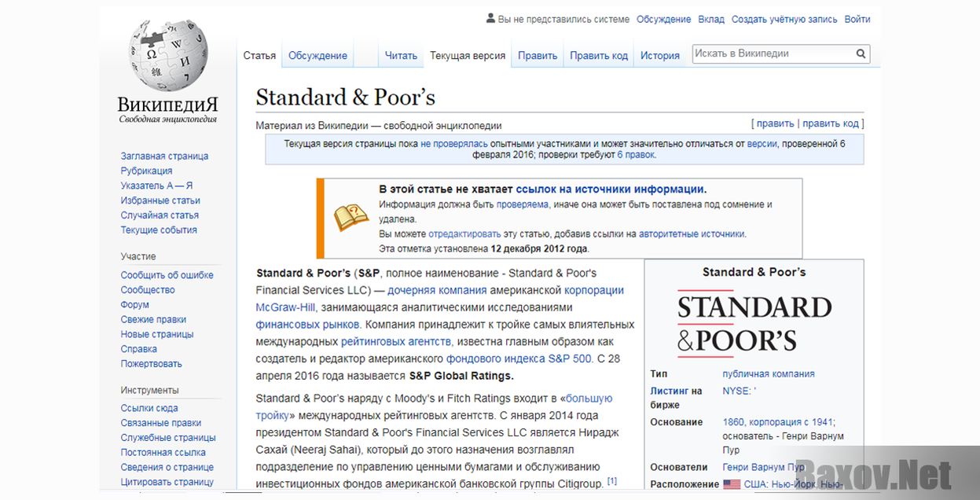
Task: Click the версии link in notice
Action: point(762,144)
